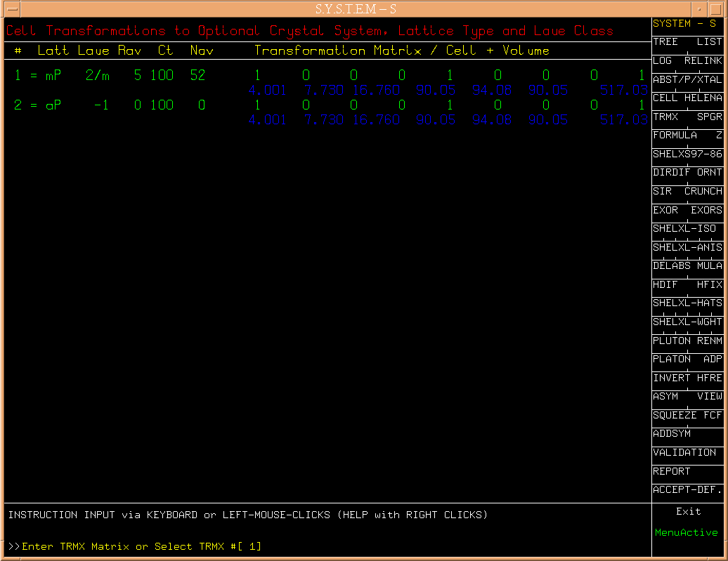Image resolution: width=728 pixels, height=561 pixels.
Task: Open the LOG menu item
Action: pos(663,61)
